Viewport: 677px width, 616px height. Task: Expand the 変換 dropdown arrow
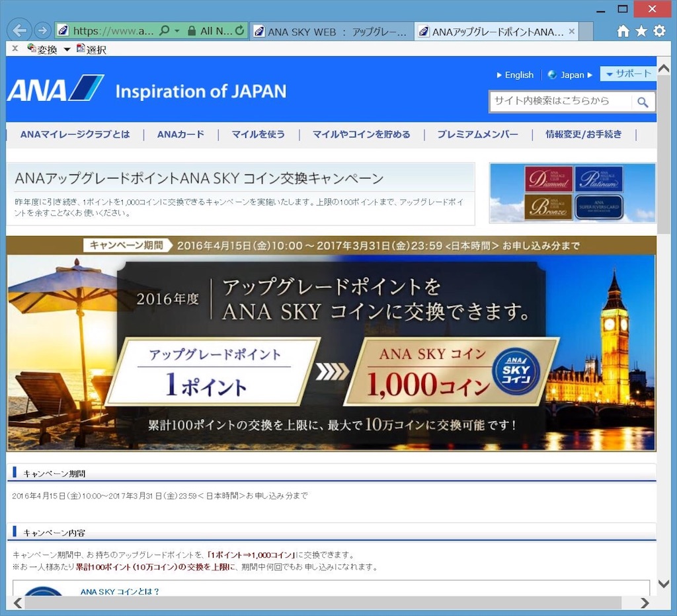coord(67,50)
